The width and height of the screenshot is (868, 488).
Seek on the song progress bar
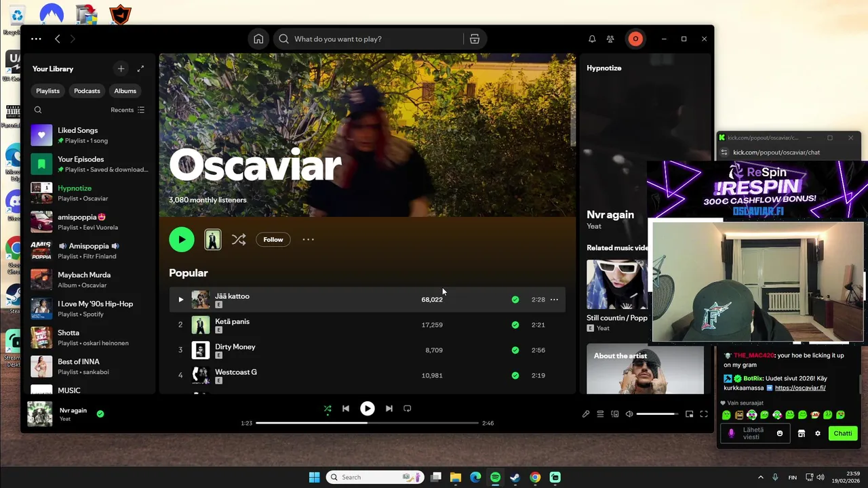[367, 423]
